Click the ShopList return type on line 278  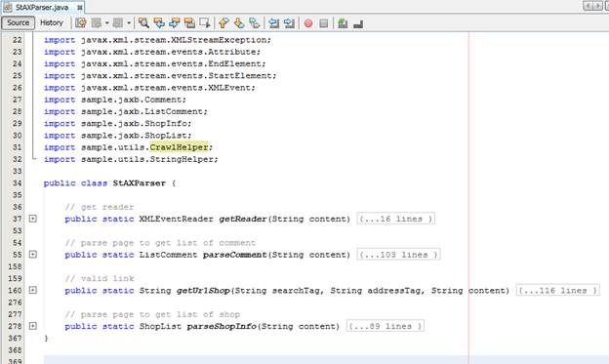[160, 326]
